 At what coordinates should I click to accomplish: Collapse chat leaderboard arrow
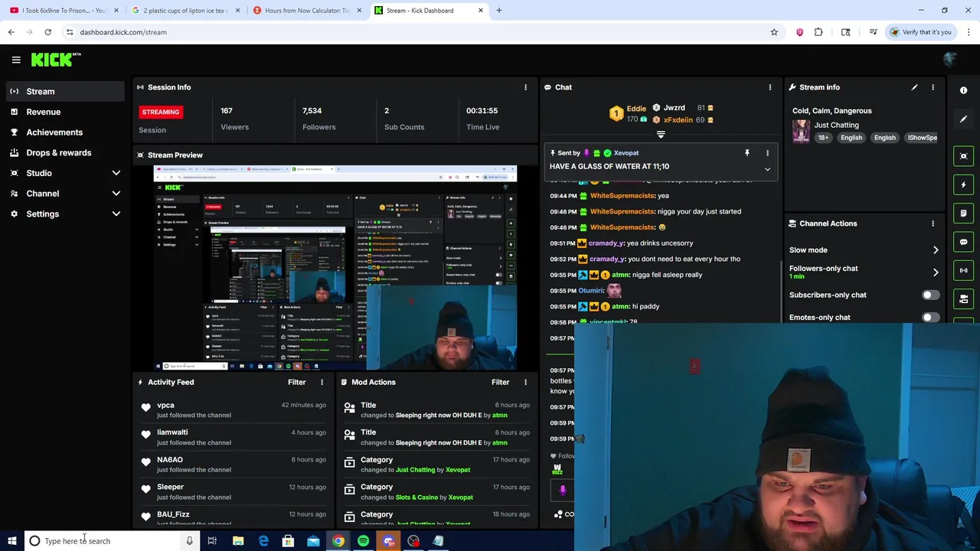coord(661,135)
